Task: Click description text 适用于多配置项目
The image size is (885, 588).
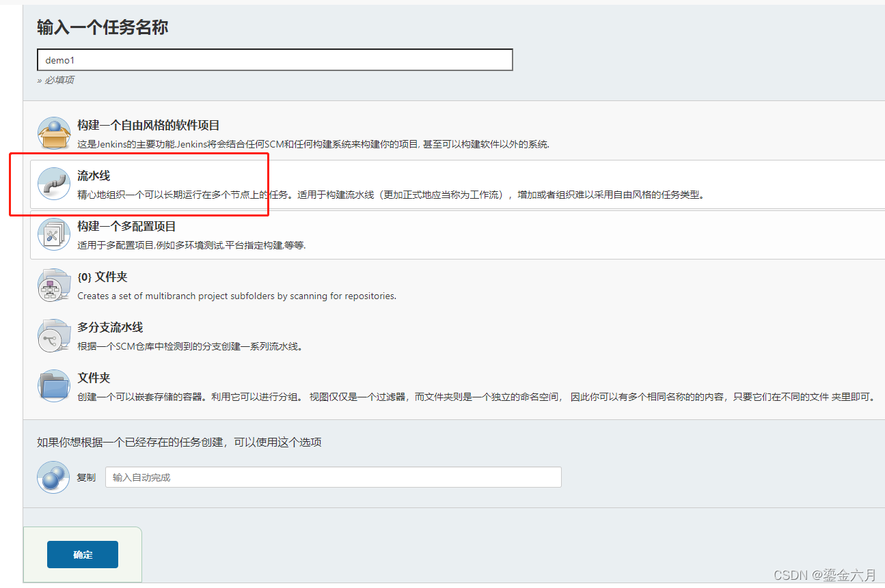Action: 191,245
